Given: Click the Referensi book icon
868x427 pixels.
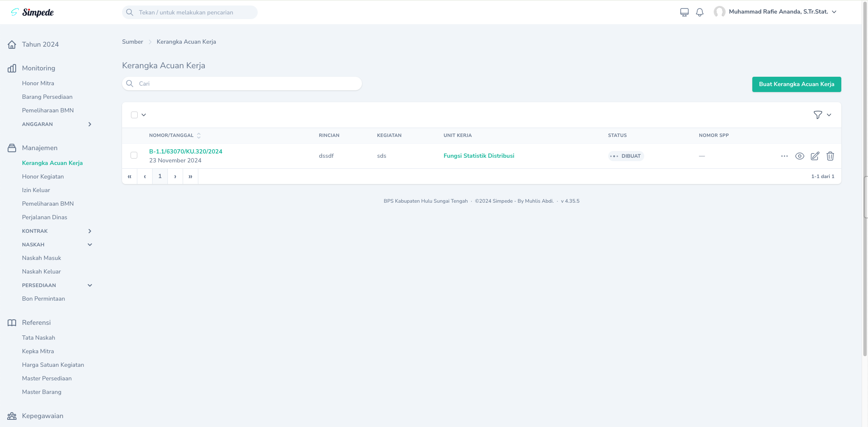Looking at the screenshot, I should (12, 323).
